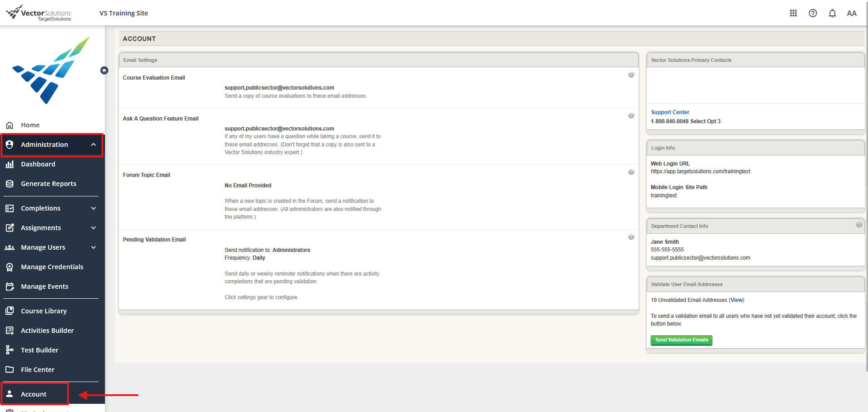Screen dimensions: 868x412
Task: Click the AA profile initials icon
Action: tap(852, 13)
